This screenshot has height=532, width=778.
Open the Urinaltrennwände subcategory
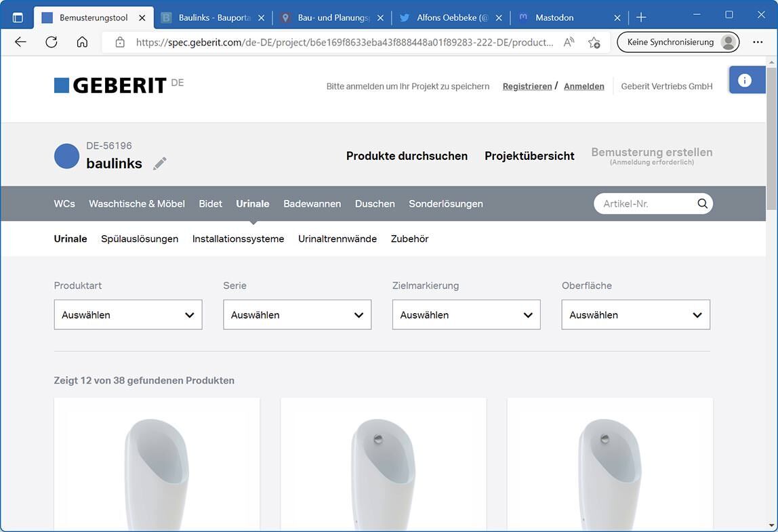(x=337, y=239)
